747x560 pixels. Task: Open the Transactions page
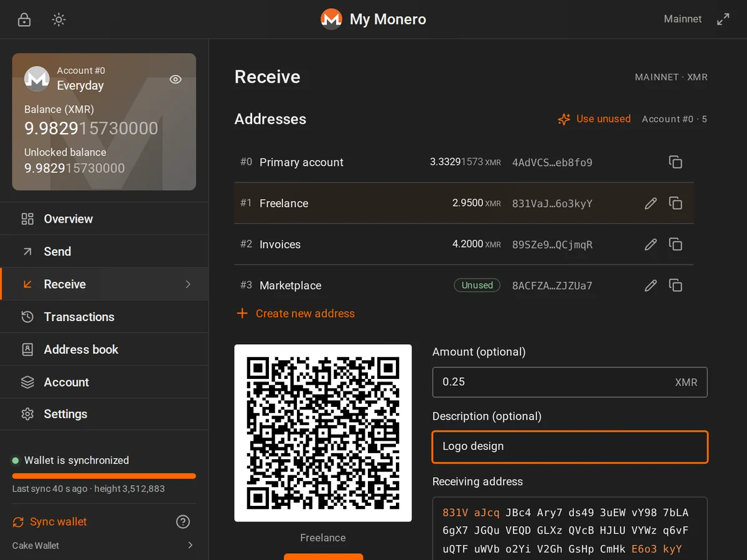(x=104, y=317)
